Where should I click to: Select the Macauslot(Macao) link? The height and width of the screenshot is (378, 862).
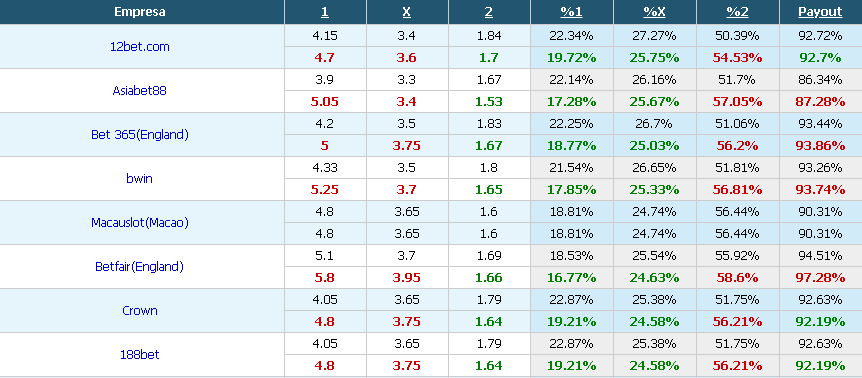[140, 223]
